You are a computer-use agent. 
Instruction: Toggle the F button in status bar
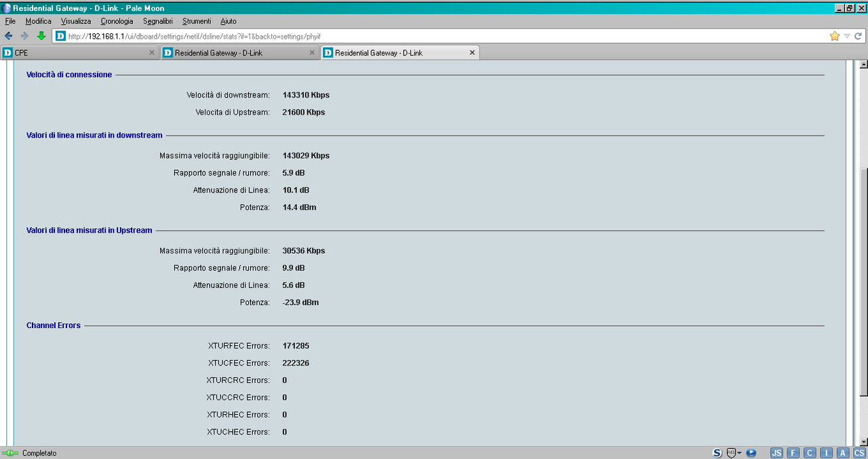click(x=793, y=453)
